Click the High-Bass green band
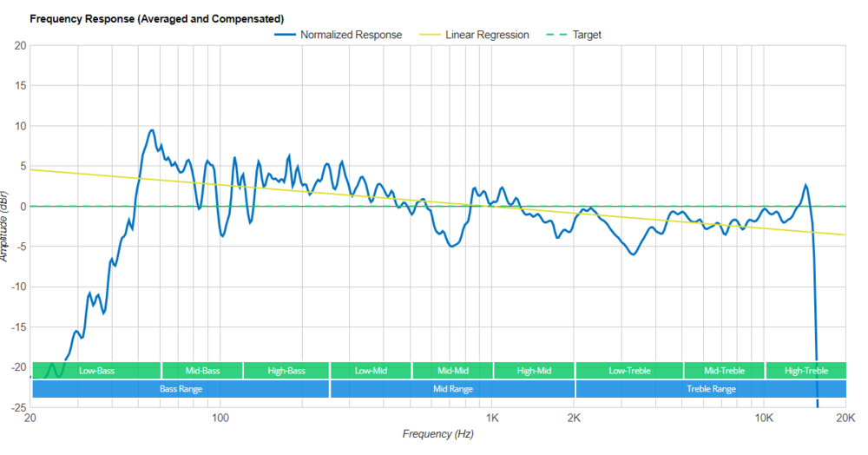 [286, 371]
